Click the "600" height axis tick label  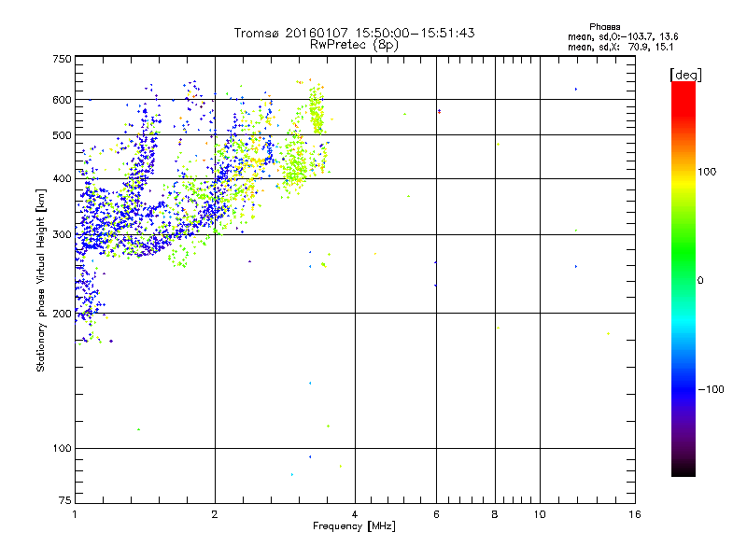pos(62,100)
